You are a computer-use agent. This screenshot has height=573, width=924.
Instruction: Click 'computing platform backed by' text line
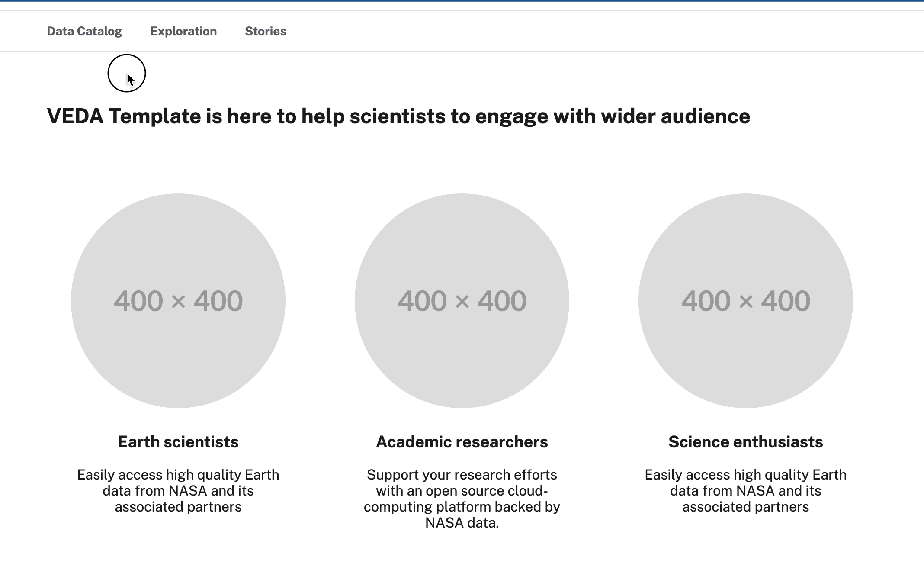pos(462,507)
